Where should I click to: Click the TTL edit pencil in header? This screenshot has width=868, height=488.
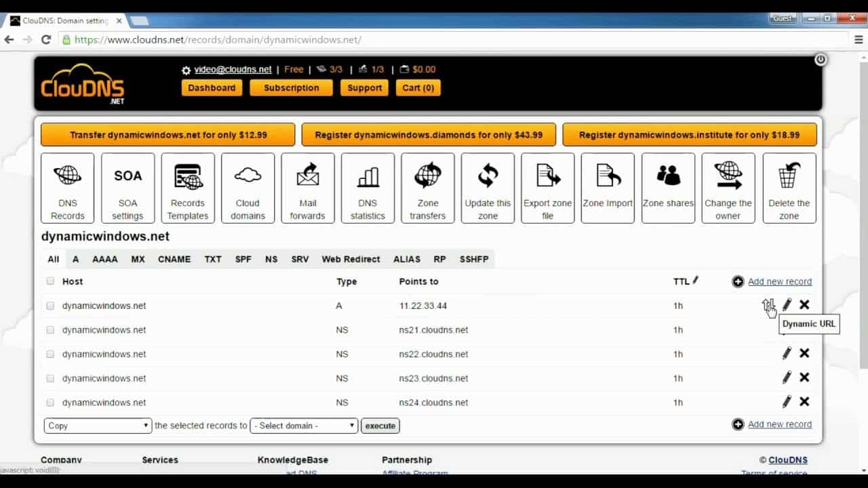point(696,280)
